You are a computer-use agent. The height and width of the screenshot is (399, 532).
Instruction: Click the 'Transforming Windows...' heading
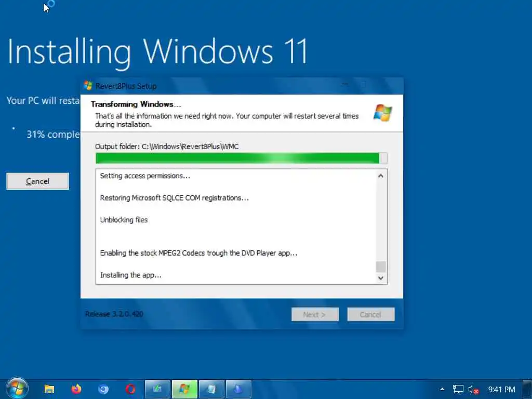tap(136, 104)
